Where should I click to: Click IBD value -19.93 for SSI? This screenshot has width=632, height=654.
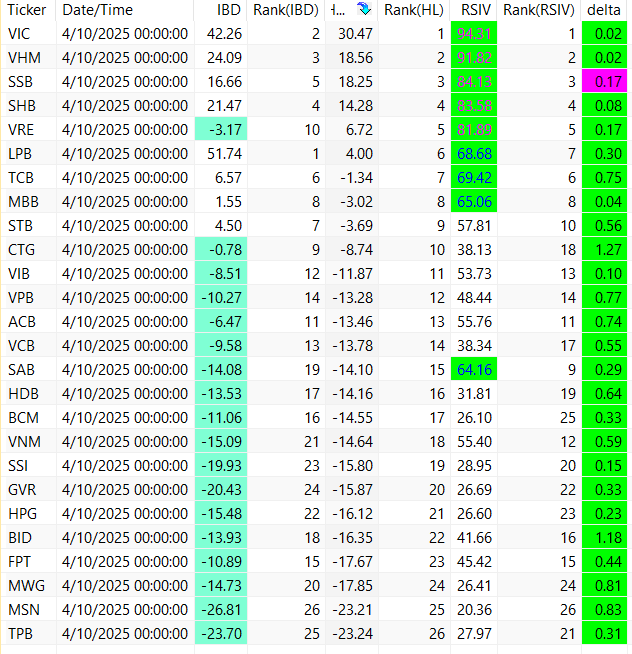(221, 465)
